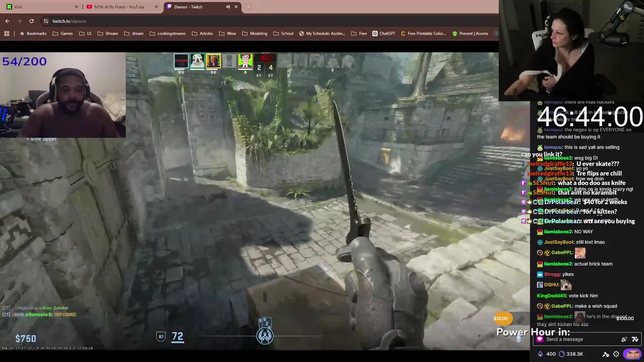Click the Bits diamond icon in chat input
This screenshot has height=362, width=644.
pos(540,339)
